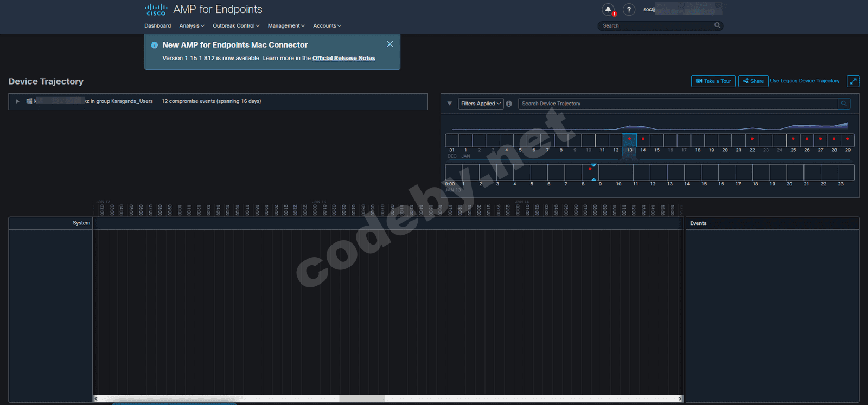Click the right arrow of the horizontal scrollbar

tap(680, 398)
